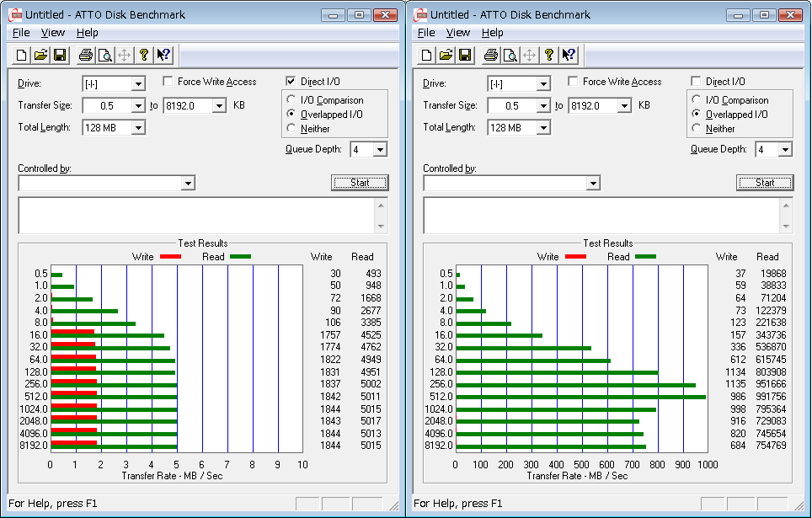812x518 pixels.
Task: Click context help arrow icon in right window
Action: point(569,56)
